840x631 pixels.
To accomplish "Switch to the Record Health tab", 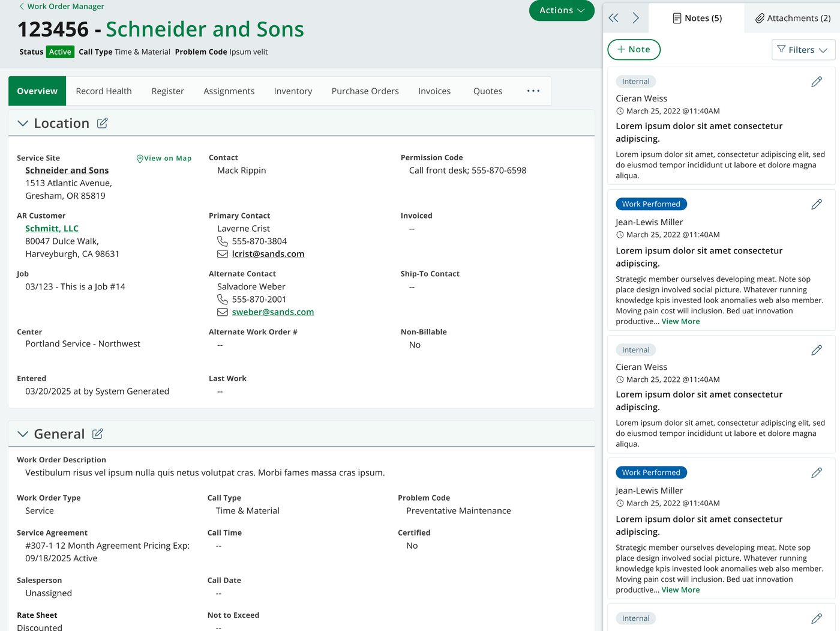I will 104,91.
